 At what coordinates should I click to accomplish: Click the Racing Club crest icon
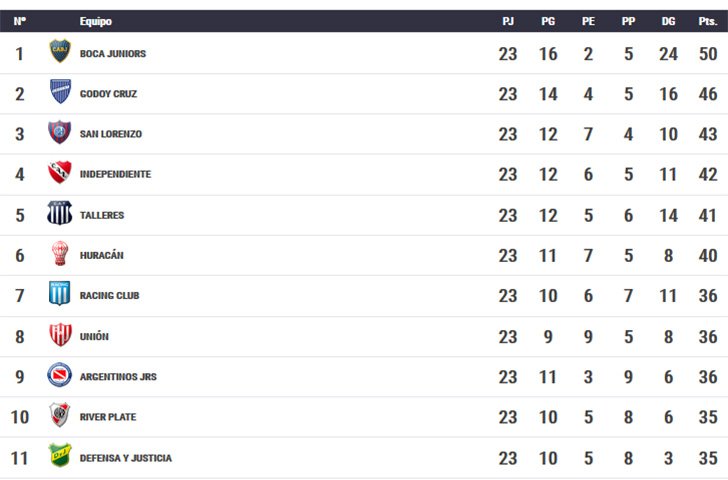click(x=59, y=293)
